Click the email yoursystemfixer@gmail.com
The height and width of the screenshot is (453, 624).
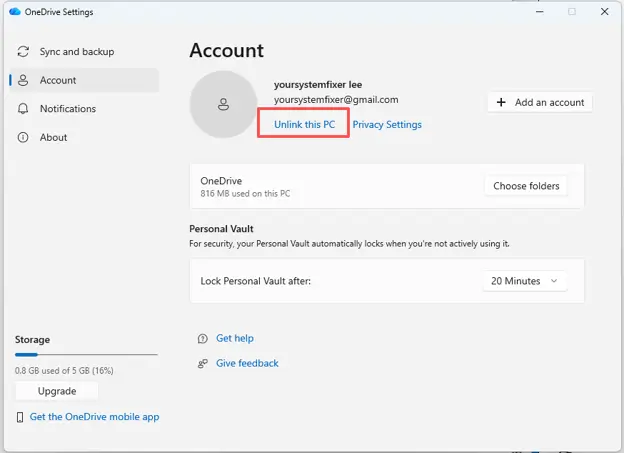[336, 100]
